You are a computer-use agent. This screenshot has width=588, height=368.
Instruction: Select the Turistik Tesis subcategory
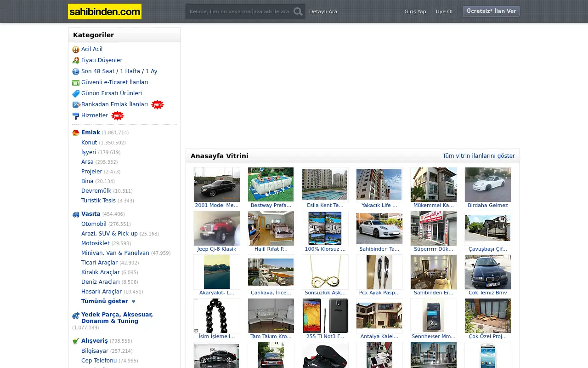pos(98,201)
